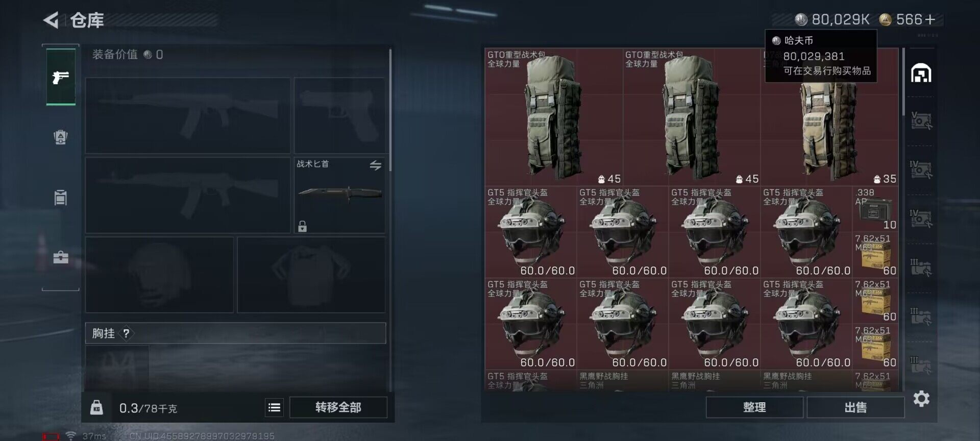Image resolution: width=980 pixels, height=441 pixels.
Task: Open the 胸挂 question mark help
Action: click(126, 333)
